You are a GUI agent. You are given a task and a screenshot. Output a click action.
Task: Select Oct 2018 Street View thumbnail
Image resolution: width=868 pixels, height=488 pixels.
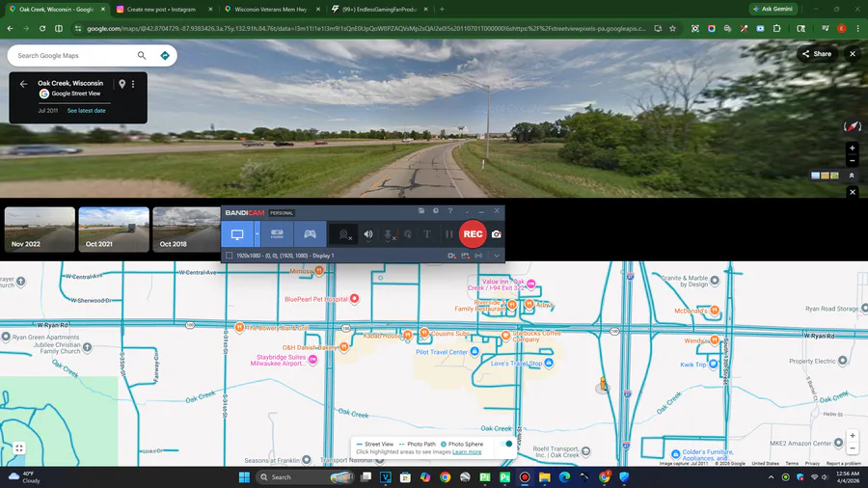[186, 230]
